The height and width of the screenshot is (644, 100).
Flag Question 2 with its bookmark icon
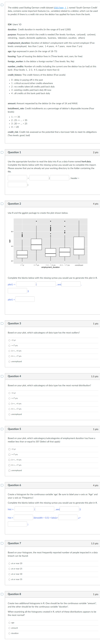point(2,204)
